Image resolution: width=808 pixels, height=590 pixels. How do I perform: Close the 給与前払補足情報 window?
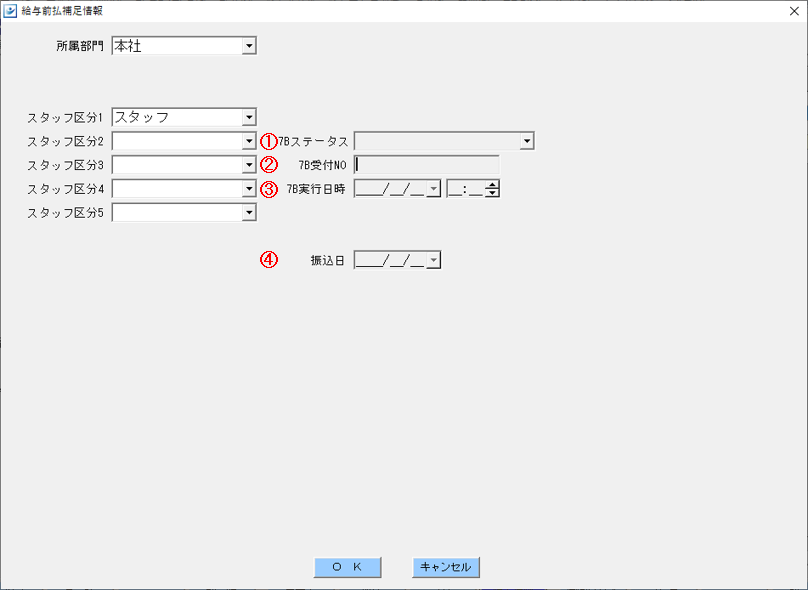(794, 11)
